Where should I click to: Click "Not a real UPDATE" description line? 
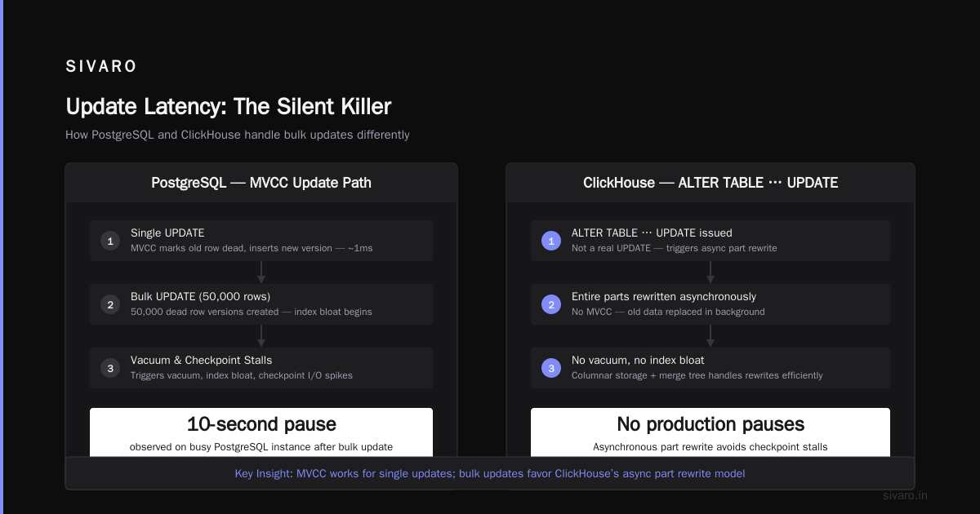[x=675, y=248]
